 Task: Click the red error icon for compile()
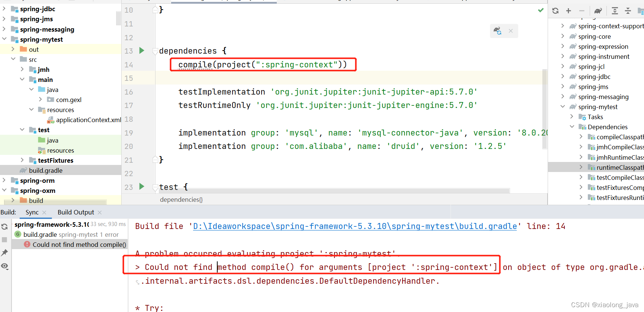click(27, 244)
